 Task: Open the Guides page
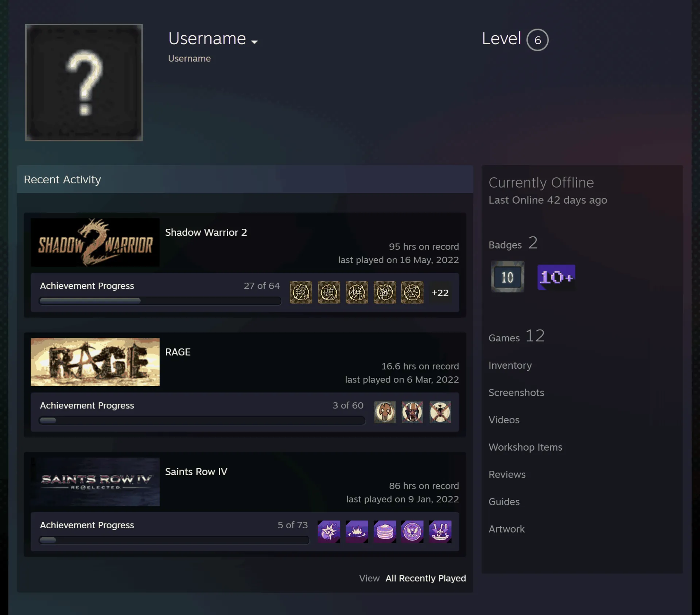coord(504,502)
